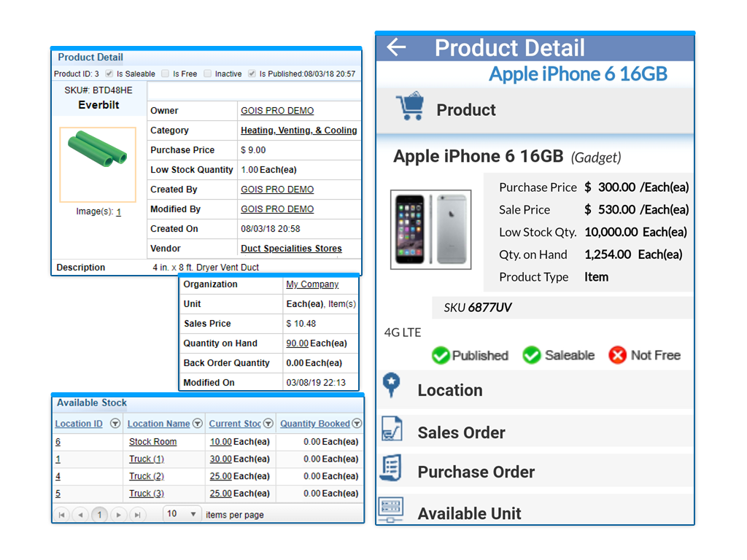Collapse the Product section header
Screen dimensions: 747x560
click(x=535, y=110)
